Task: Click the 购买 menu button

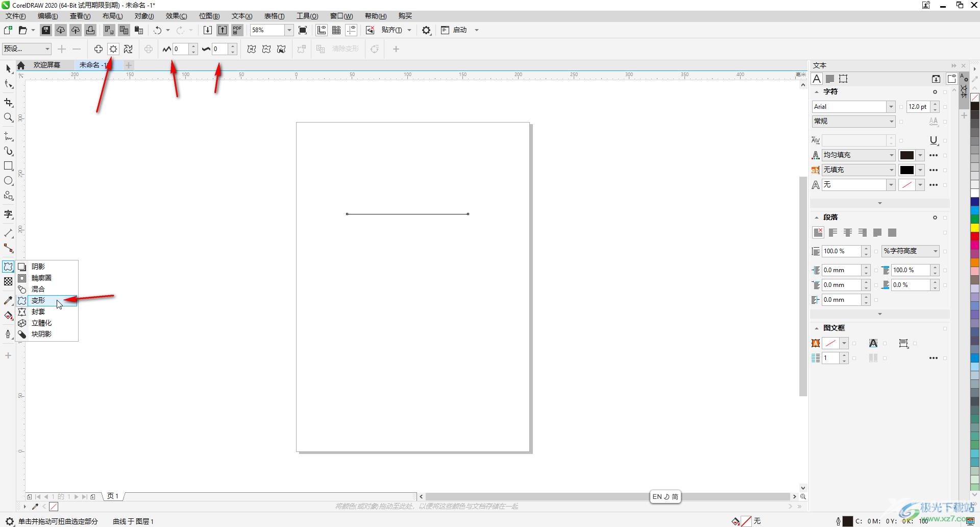Action: [x=405, y=16]
